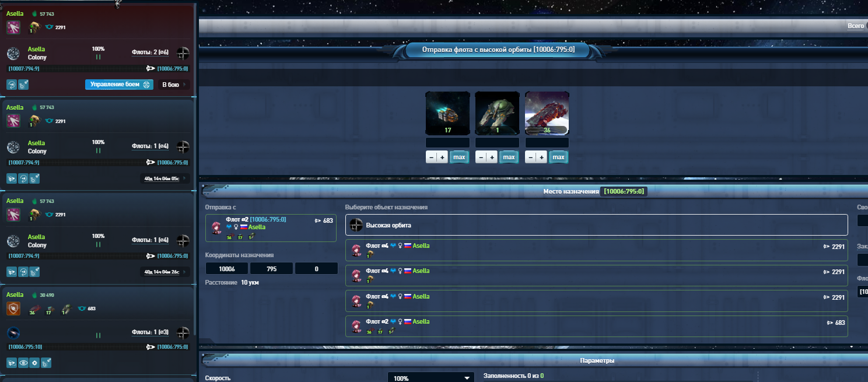Open the speed 100% dropdown

[x=431, y=378]
